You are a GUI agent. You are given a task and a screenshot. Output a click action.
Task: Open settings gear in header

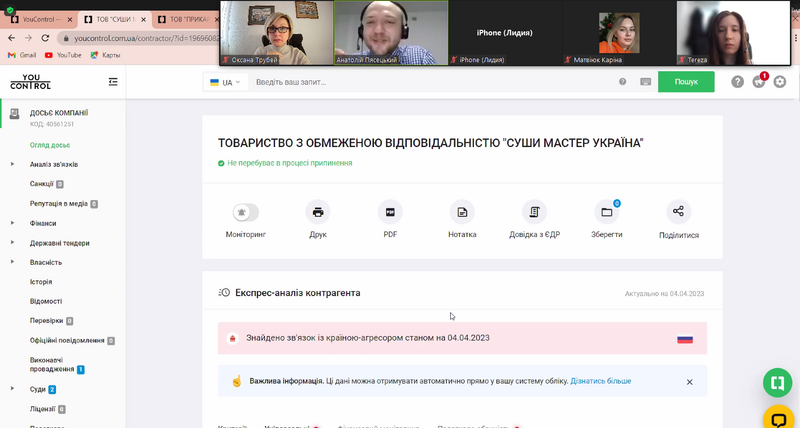click(x=780, y=82)
